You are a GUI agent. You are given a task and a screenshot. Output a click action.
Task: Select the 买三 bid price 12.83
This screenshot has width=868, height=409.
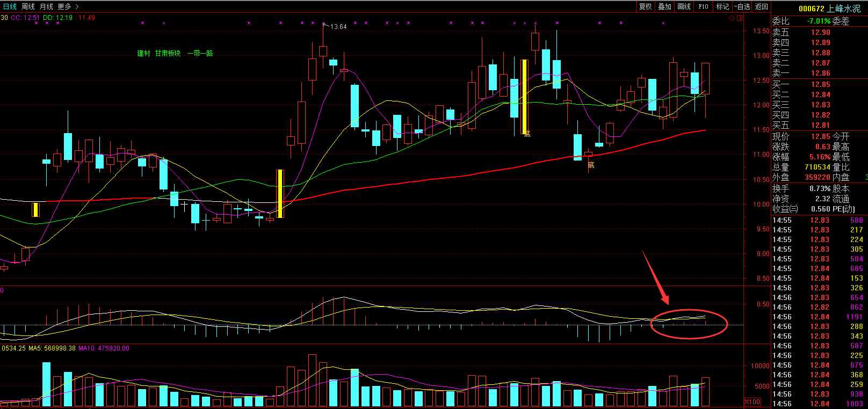click(820, 105)
